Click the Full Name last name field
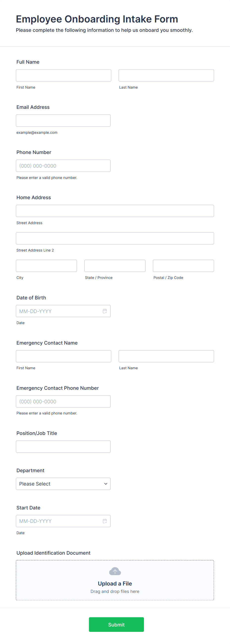This screenshot has height=644, width=230. pyautogui.click(x=166, y=75)
